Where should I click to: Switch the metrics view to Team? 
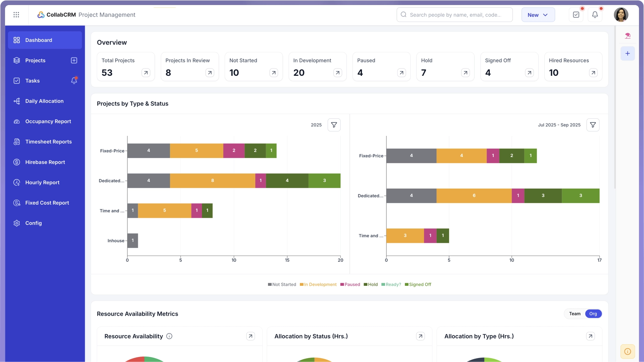tap(575, 314)
